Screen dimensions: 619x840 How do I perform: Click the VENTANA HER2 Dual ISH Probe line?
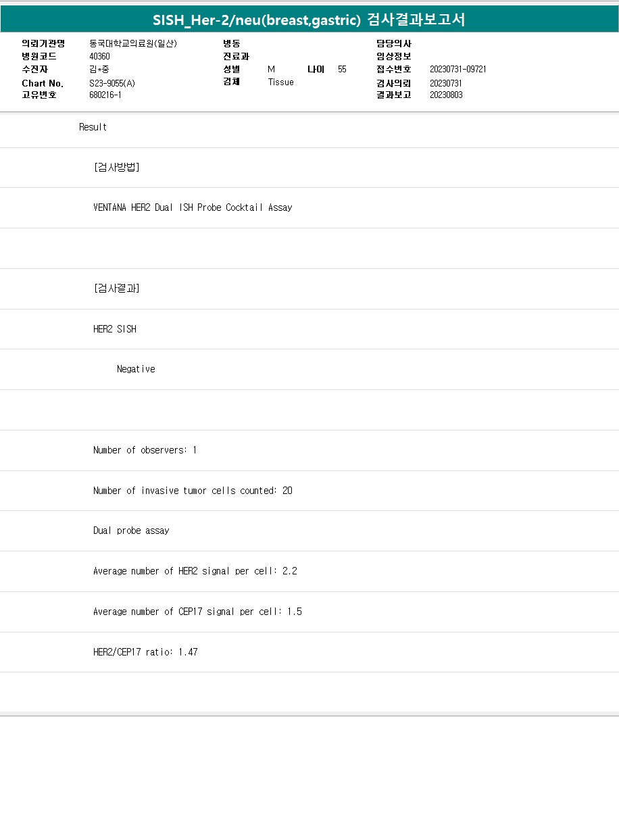193,207
